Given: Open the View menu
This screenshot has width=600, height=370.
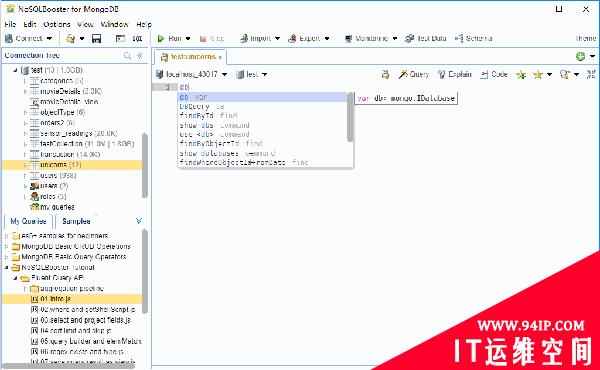Looking at the screenshot, I should coord(85,24).
